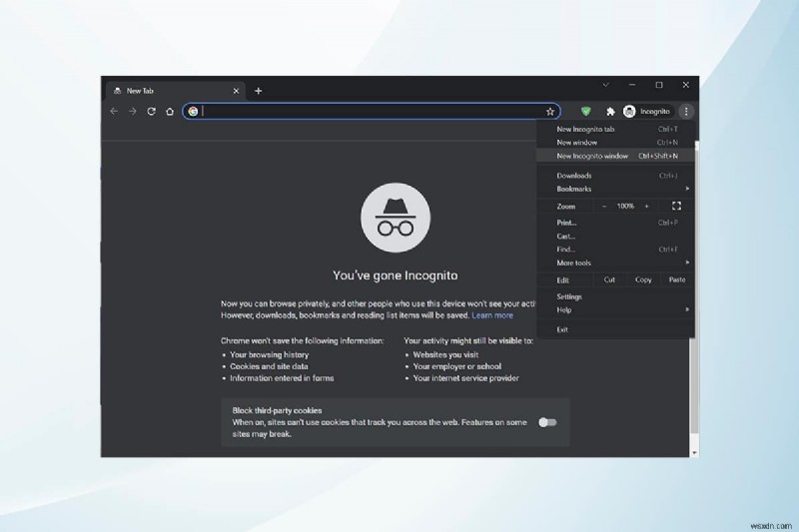The image size is (799, 532).
Task: Choose Exit from menu
Action: click(x=615, y=329)
